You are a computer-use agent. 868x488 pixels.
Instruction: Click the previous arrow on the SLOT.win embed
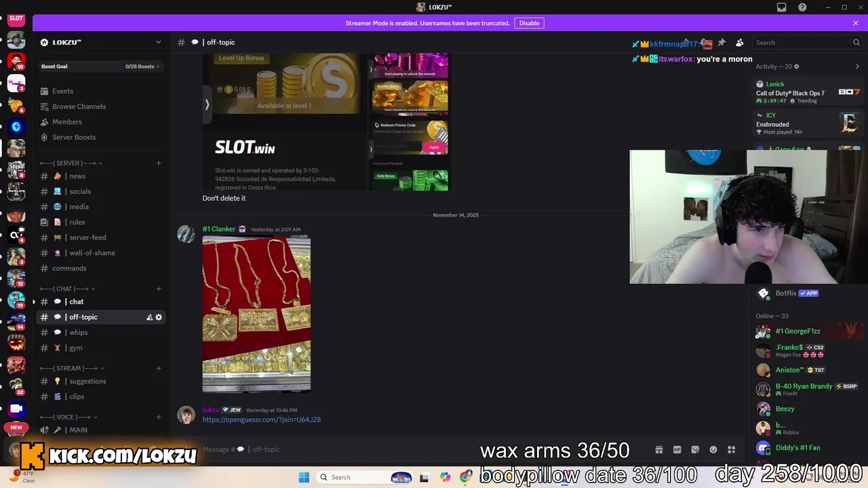[x=207, y=104]
